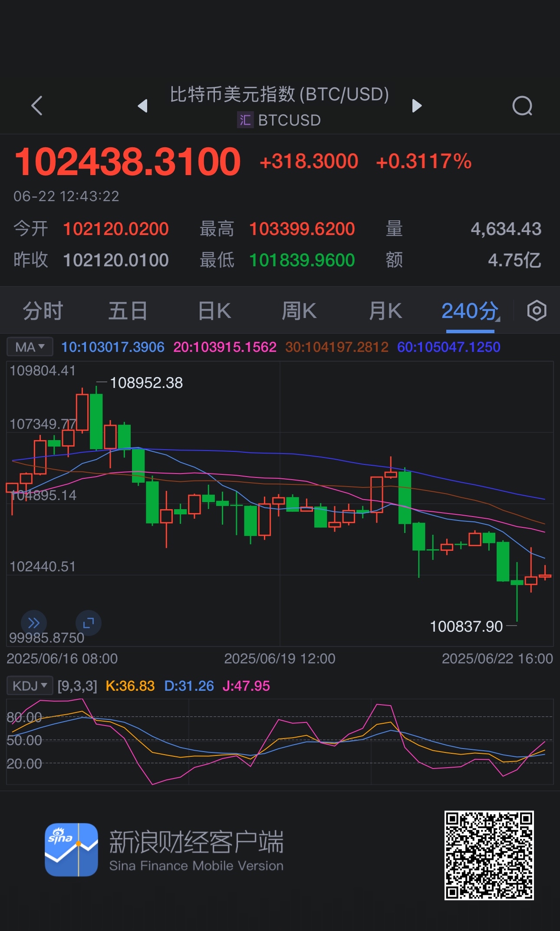Tap MA20 value 20:103915.1562
The width and height of the screenshot is (560, 931).
[x=225, y=347]
